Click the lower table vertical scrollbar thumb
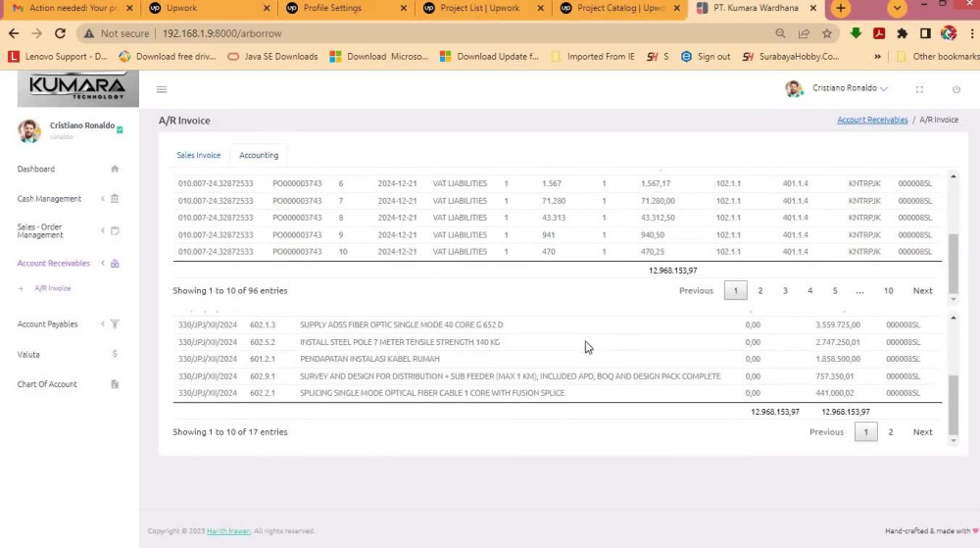This screenshot has height=548, width=980. (954, 404)
